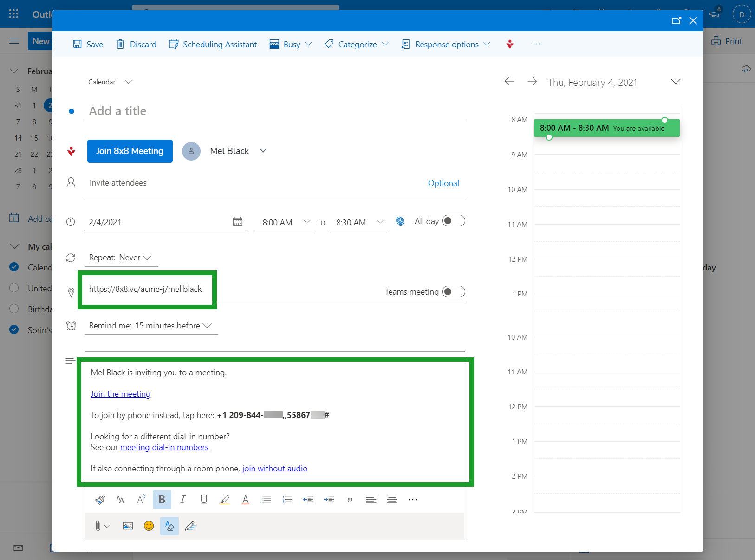Open the Categorize dropdown
Image resolution: width=755 pixels, height=560 pixels.
tap(357, 44)
